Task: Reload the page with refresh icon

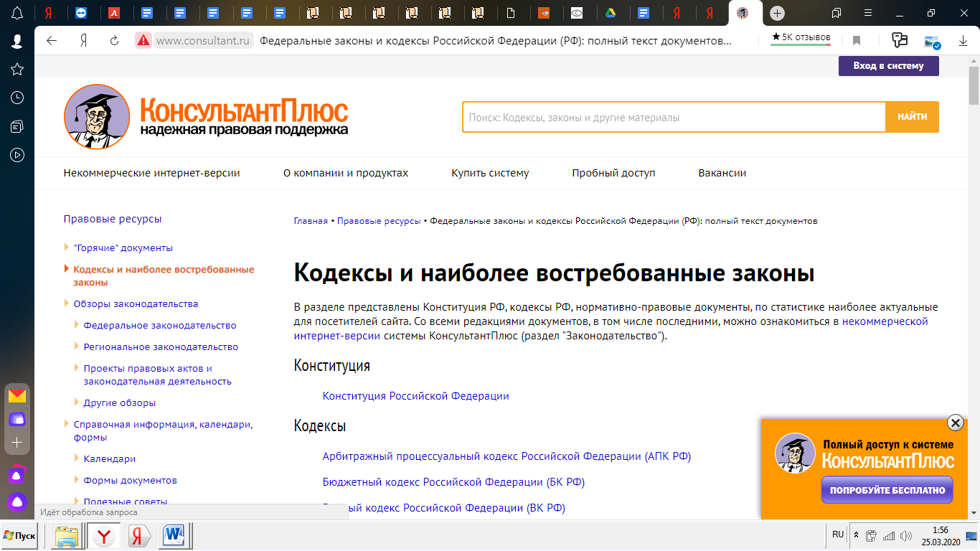Action: tap(114, 41)
